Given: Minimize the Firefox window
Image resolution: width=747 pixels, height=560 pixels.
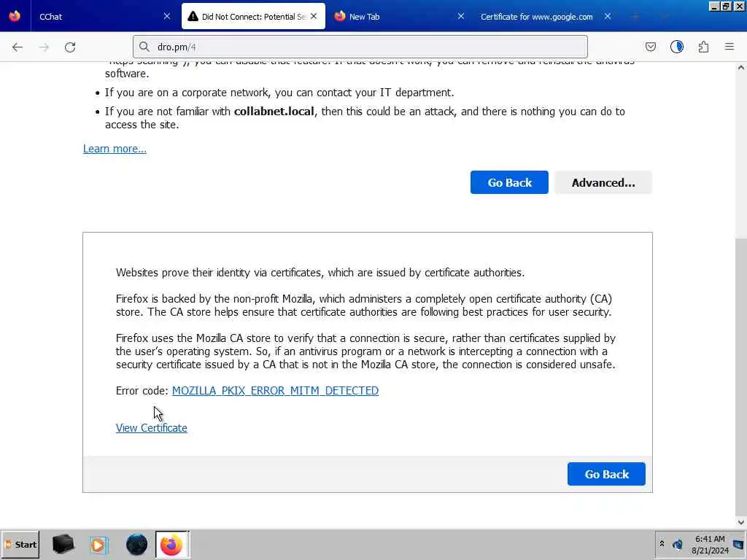Looking at the screenshot, I should click(x=714, y=6).
